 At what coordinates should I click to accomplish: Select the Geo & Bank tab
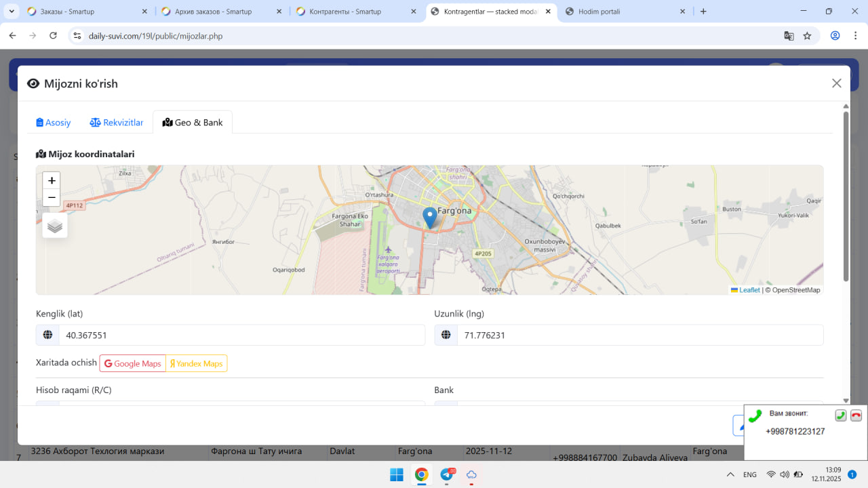(x=193, y=123)
